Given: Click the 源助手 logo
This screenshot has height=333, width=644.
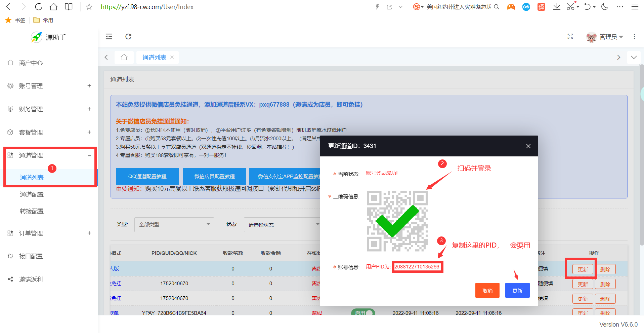Looking at the screenshot, I should (49, 37).
